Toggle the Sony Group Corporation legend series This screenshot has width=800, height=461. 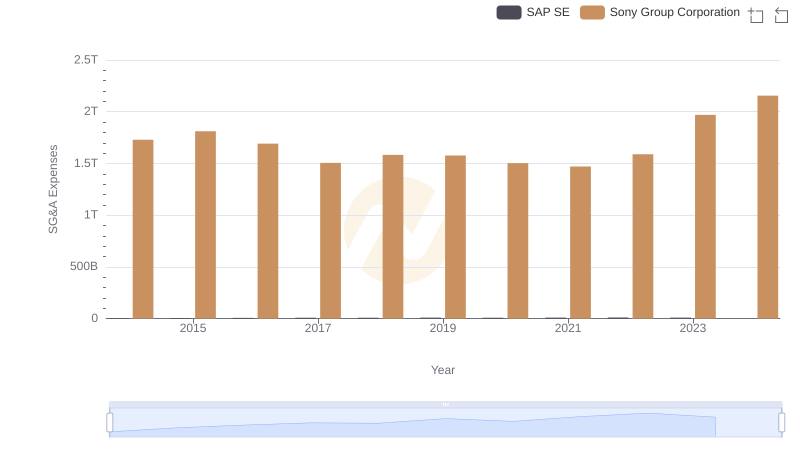click(x=660, y=12)
